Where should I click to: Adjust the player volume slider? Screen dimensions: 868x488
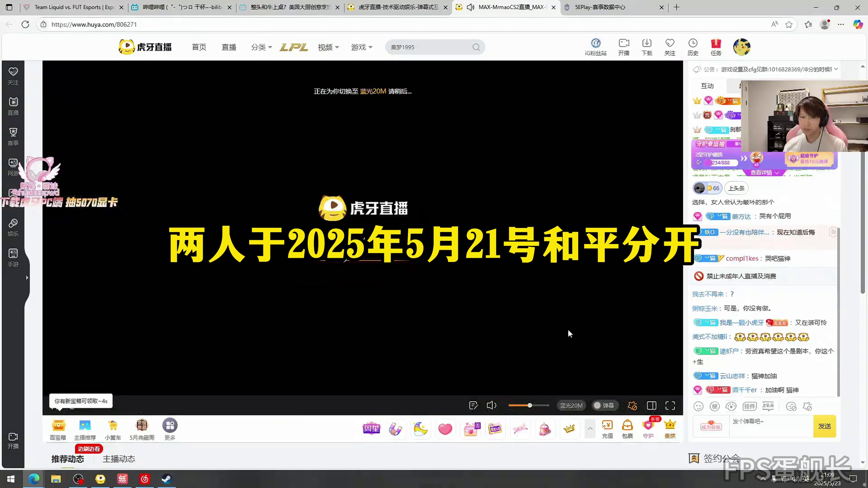point(528,406)
